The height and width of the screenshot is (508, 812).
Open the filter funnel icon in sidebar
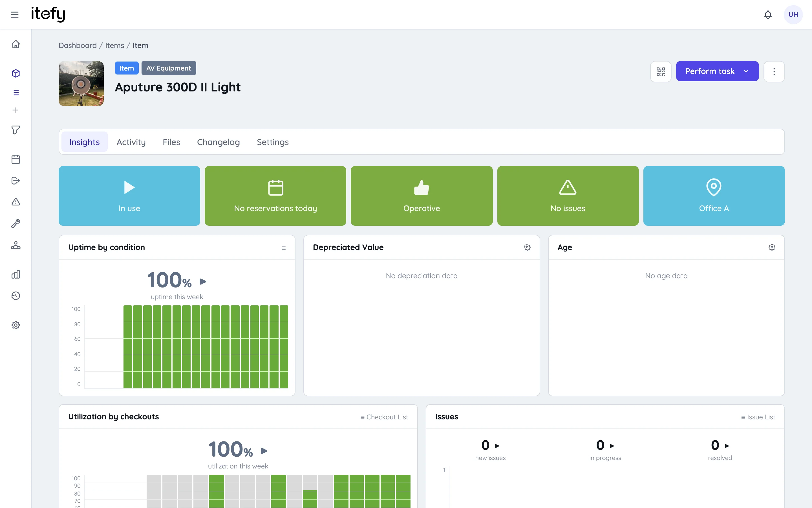(16, 130)
